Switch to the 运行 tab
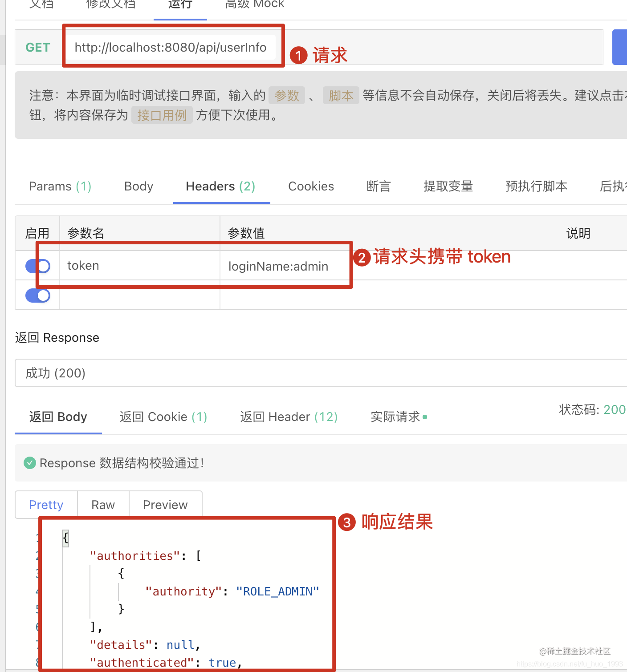Viewport: 627px width, 672px height. 180,5
